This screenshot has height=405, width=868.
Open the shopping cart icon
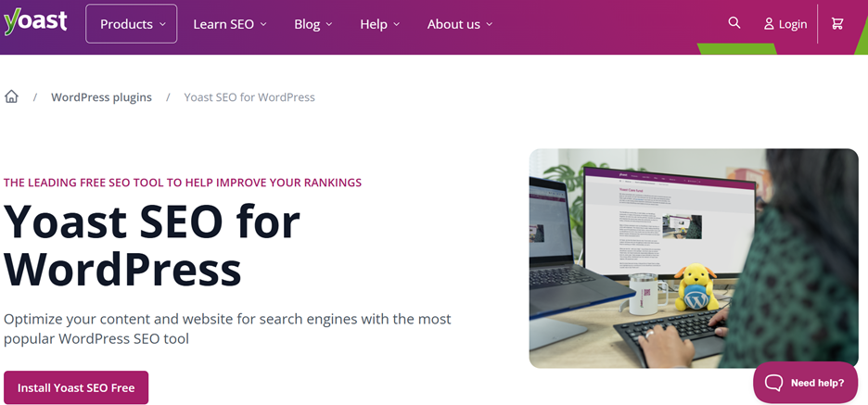(837, 24)
